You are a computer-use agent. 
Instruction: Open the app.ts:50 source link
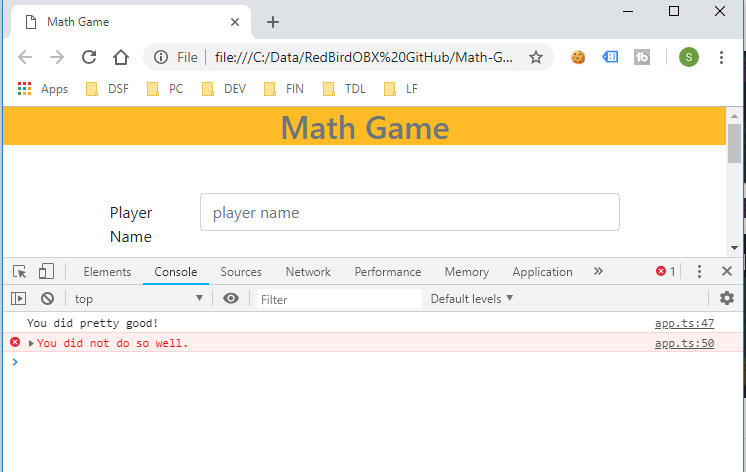click(x=684, y=343)
